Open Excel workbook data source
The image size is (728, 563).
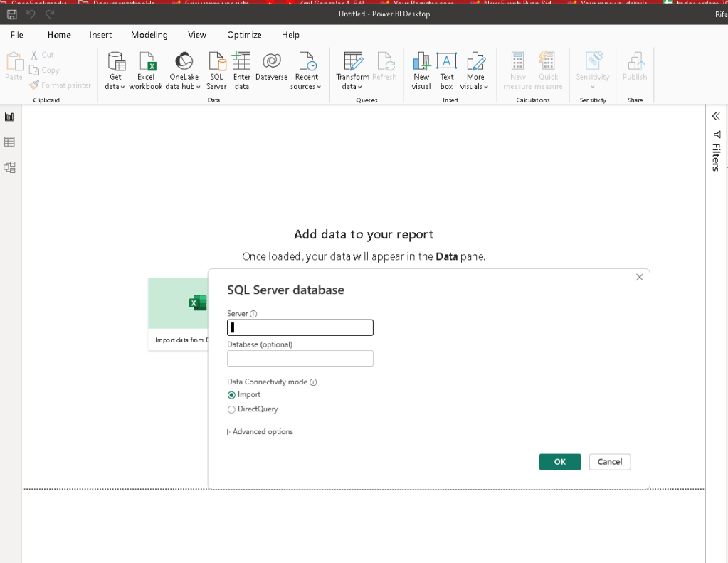point(146,70)
